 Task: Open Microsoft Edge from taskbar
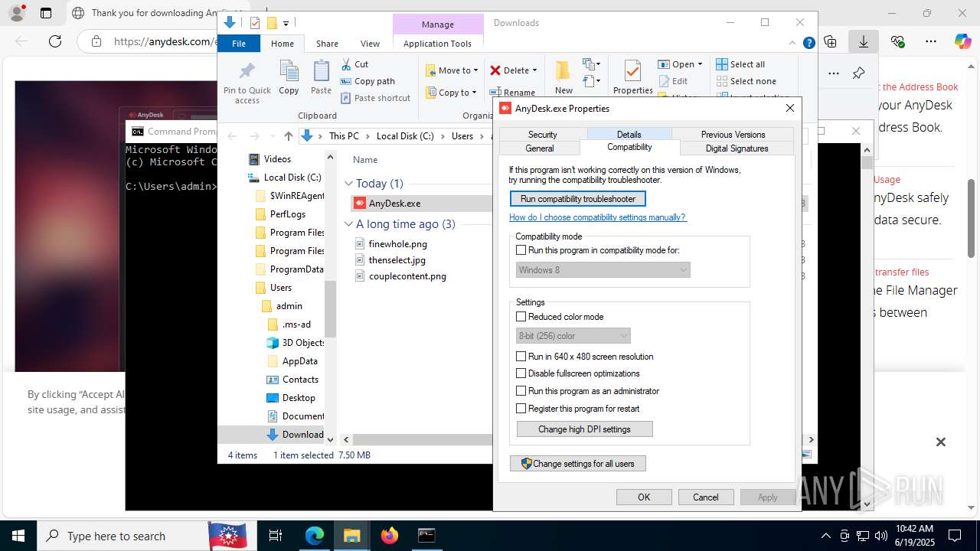click(x=315, y=536)
